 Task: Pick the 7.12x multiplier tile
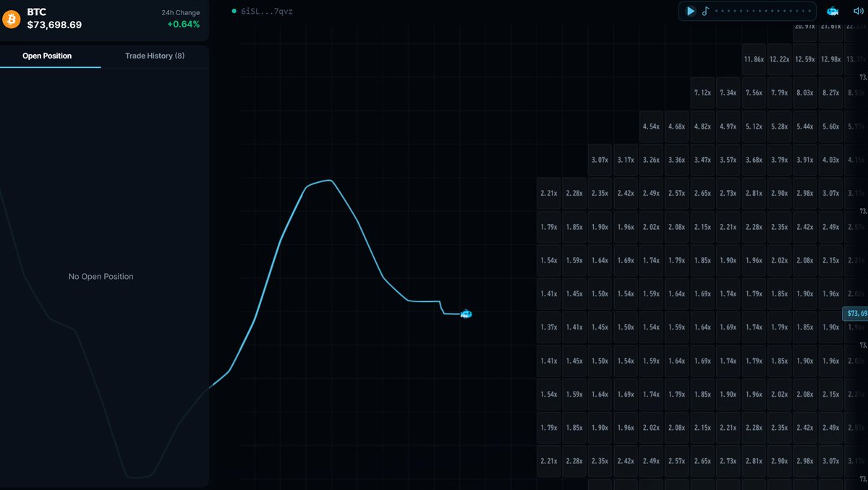click(x=702, y=93)
